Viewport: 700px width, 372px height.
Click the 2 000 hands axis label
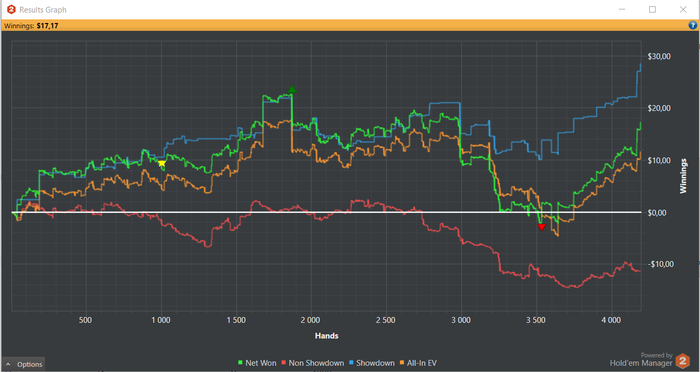[x=310, y=320]
